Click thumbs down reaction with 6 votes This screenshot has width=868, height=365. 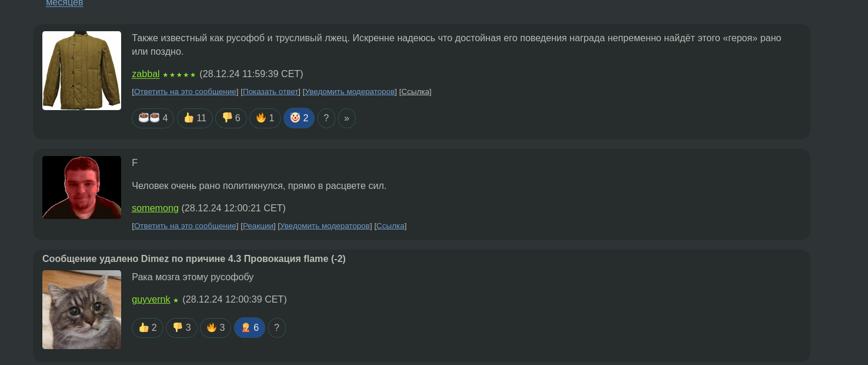point(231,118)
